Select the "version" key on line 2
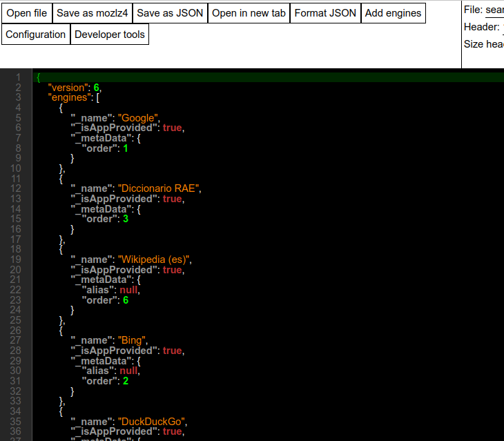Screen dimensions: 504x441 click(x=68, y=88)
